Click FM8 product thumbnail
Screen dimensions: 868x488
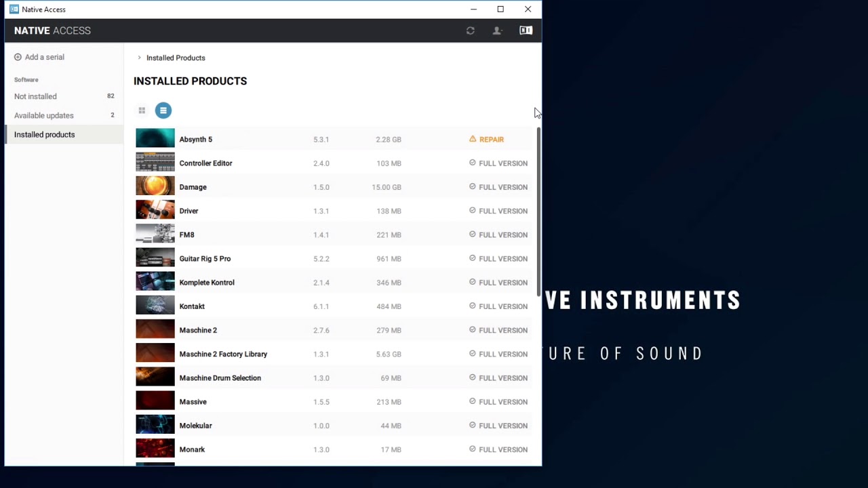(155, 234)
